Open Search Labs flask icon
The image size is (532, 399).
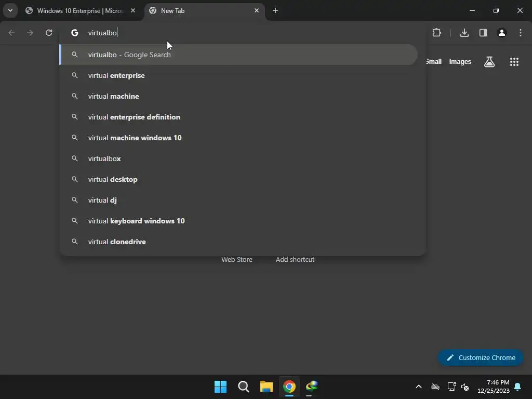(x=489, y=62)
